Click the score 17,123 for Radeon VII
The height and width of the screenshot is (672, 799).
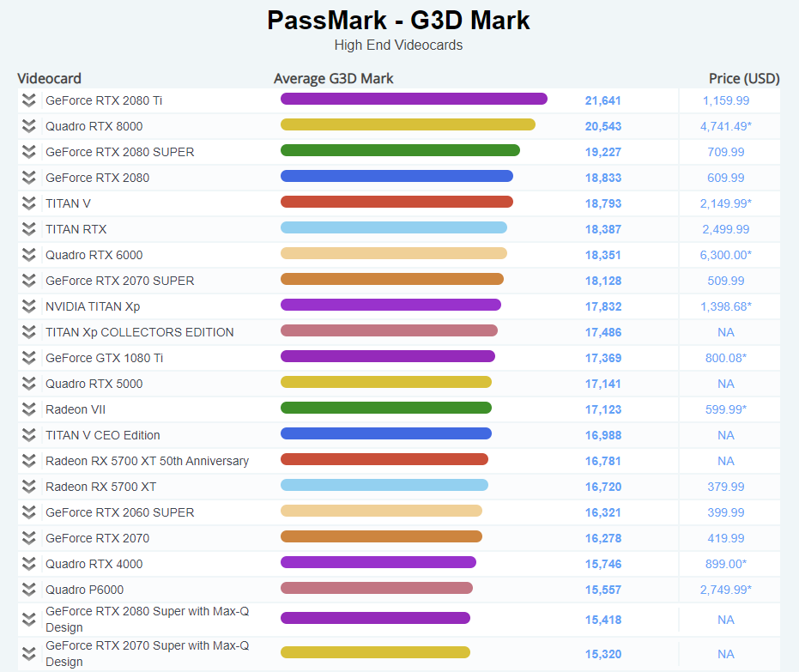pos(602,409)
